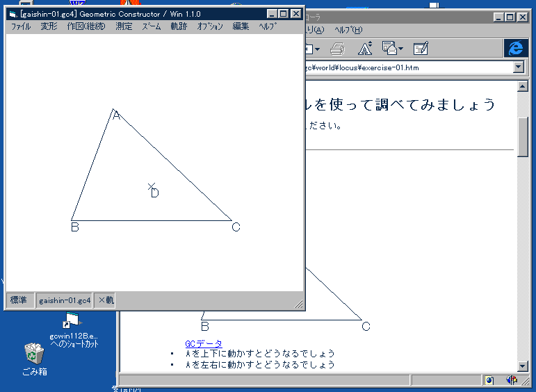Click the Geometric Constructor title bar icon
This screenshot has height=392, width=536.
point(13,14)
